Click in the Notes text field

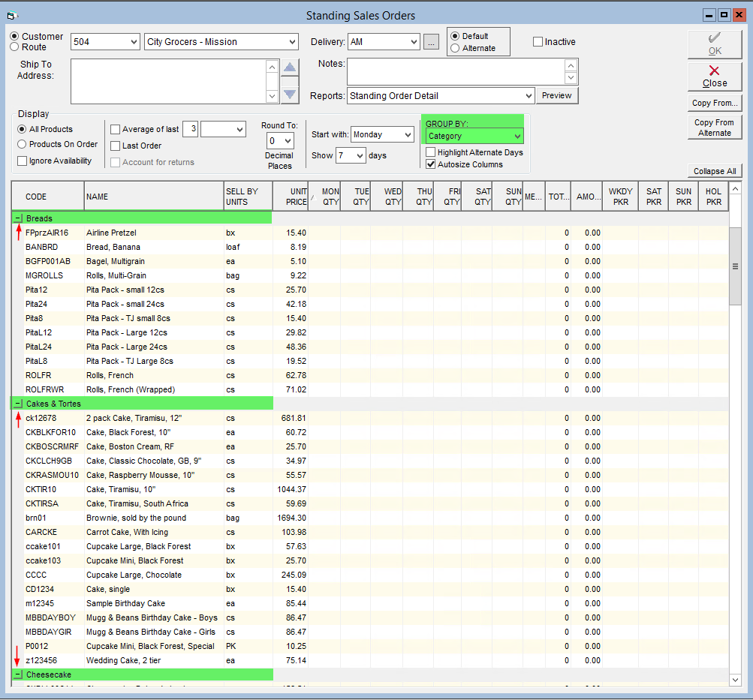[456, 72]
